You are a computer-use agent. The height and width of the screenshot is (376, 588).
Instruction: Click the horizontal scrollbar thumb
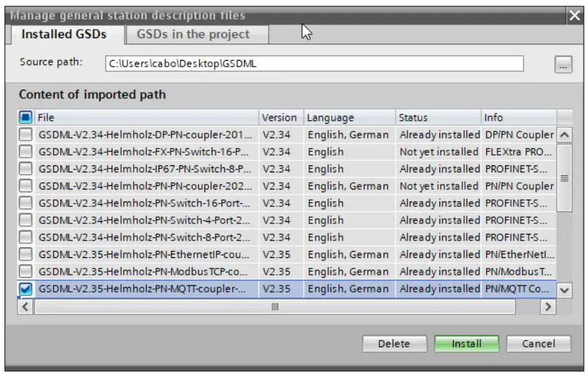click(x=275, y=307)
